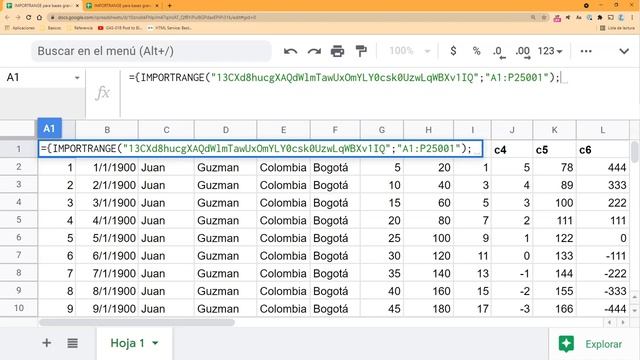The height and width of the screenshot is (360, 640).
Task: Print the spreadsheet using printer icon
Action: [x=337, y=51]
